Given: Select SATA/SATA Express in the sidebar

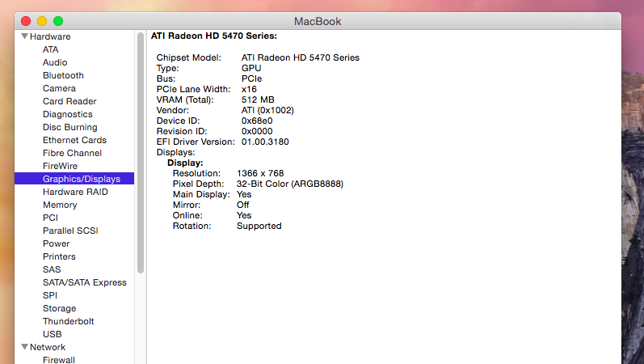Looking at the screenshot, I should tap(84, 282).
